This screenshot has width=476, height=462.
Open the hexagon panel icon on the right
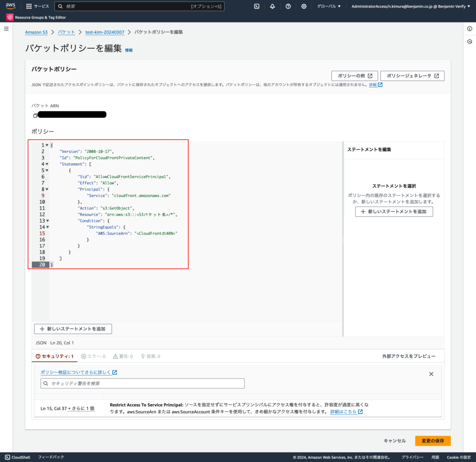(469, 41)
